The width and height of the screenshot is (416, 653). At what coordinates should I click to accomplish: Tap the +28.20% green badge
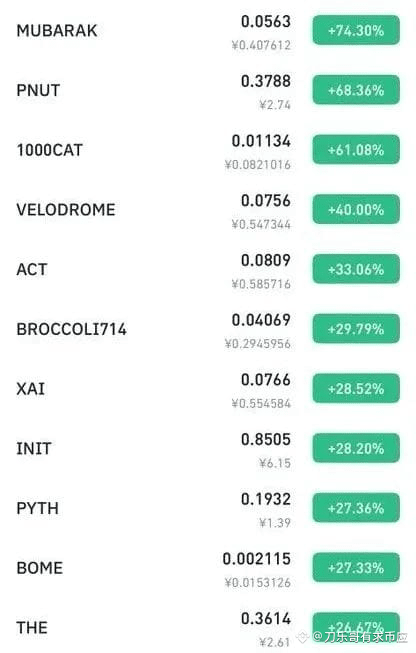tap(356, 448)
